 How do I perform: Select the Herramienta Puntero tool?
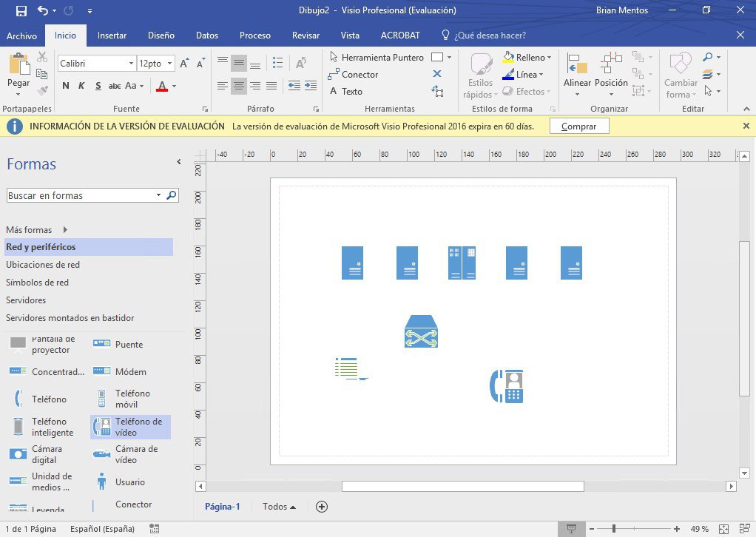tap(377, 58)
